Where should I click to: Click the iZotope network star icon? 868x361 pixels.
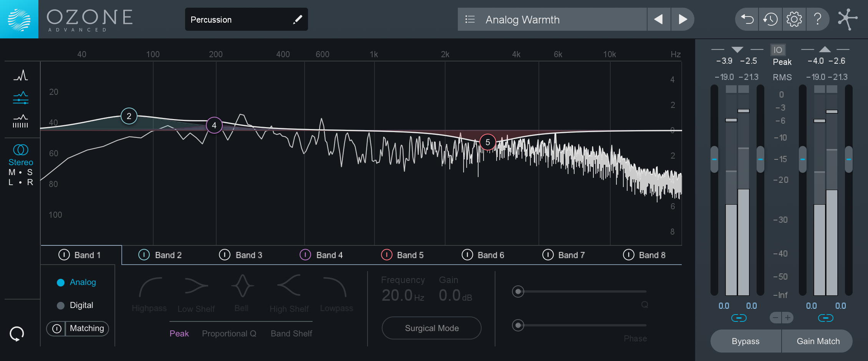click(x=847, y=19)
